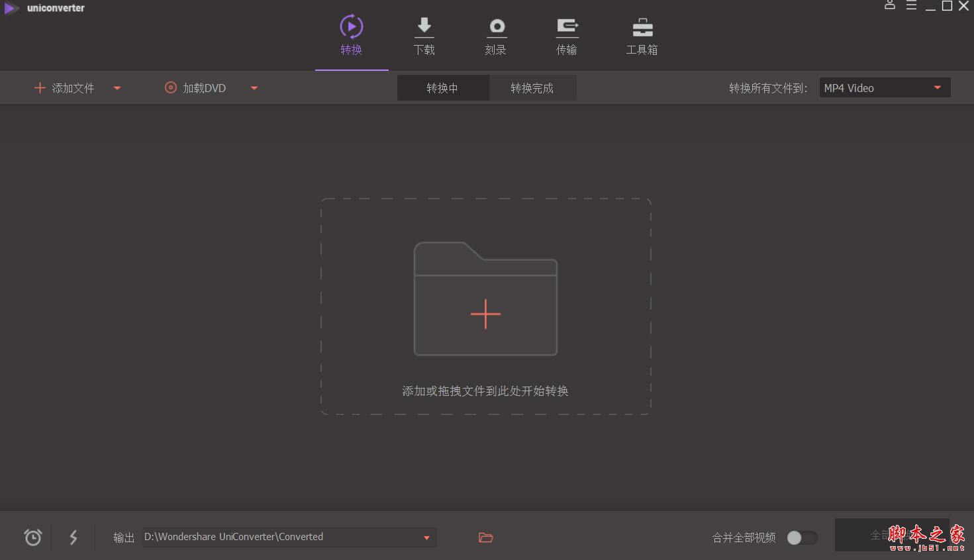Open the high-speed conversion lightning icon
The height and width of the screenshot is (560, 974).
point(73,537)
